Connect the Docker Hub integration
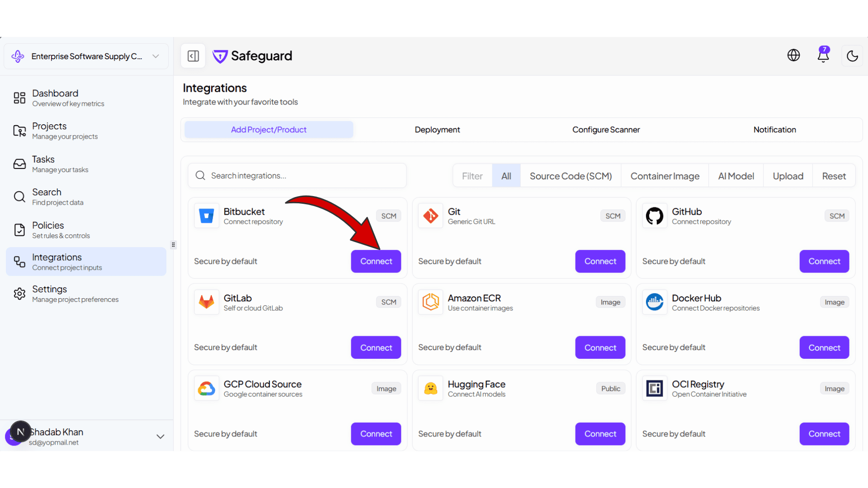This screenshot has height=488, width=868. tap(824, 347)
